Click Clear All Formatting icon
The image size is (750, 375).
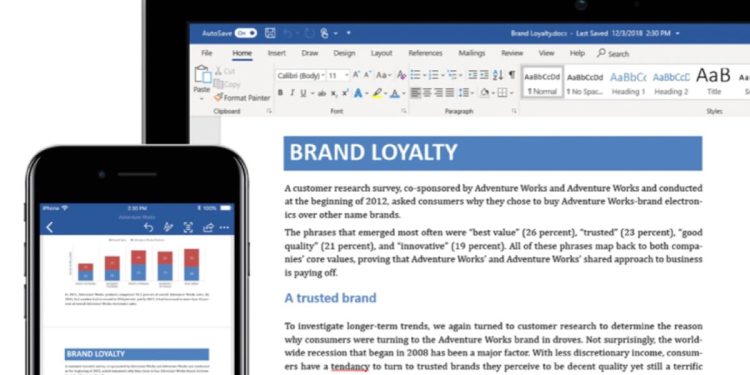pyautogui.click(x=401, y=75)
